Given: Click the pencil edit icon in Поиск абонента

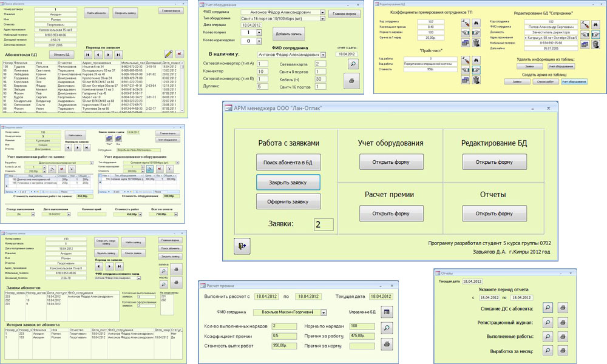Looking at the screenshot, I should (x=169, y=54).
